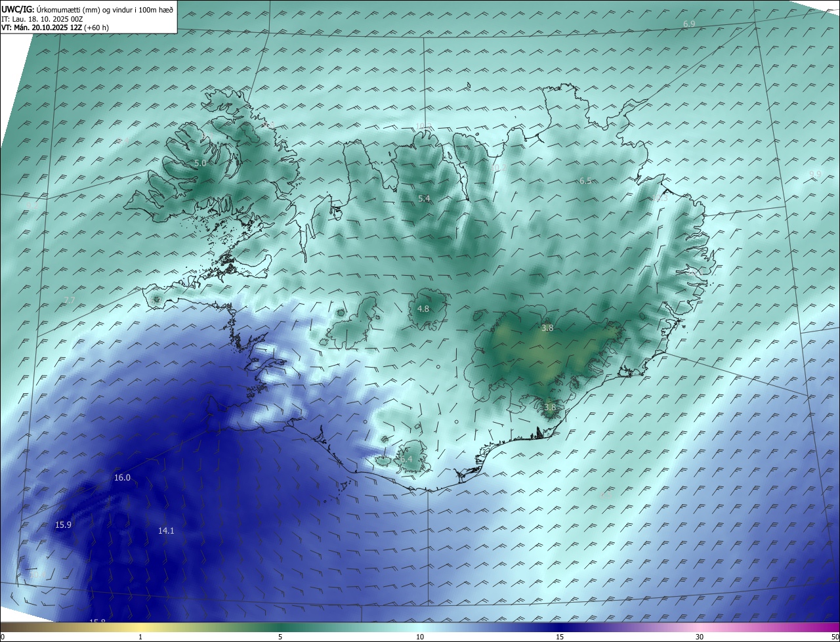The image size is (840, 642).
Task: Click the 5.0 value over the Westfjords
Action: point(200,163)
